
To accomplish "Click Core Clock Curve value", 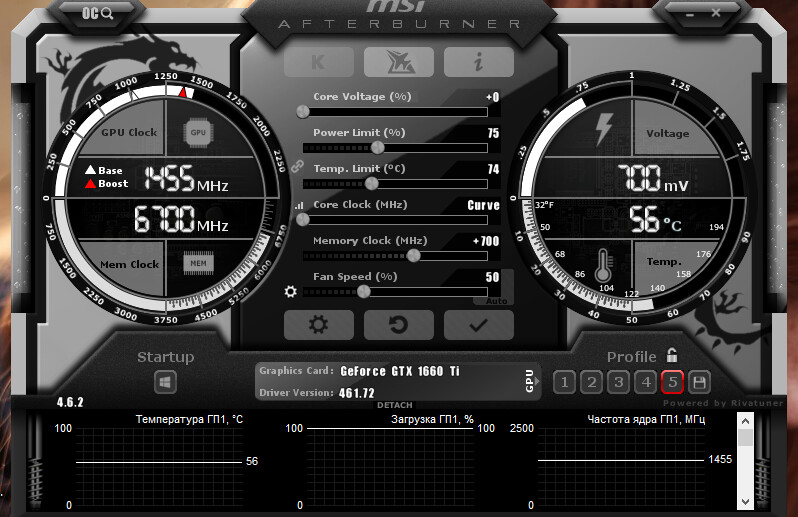I will [483, 205].
